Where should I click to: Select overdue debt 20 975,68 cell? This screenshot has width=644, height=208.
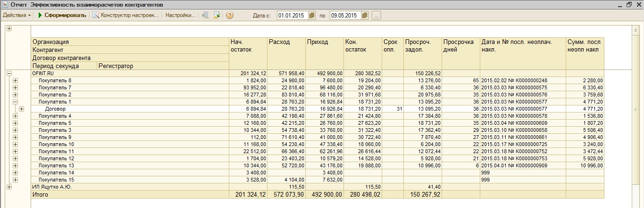423,95
